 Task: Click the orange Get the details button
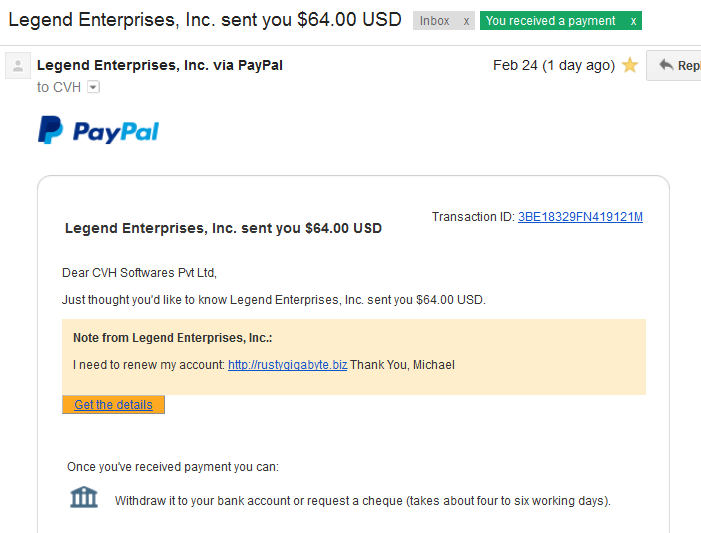click(x=114, y=405)
